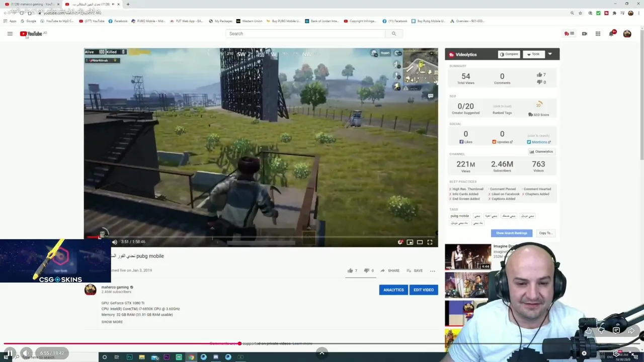The height and width of the screenshot is (362, 644).
Task: Mute the outer overlay player speaker
Action: 26,353
